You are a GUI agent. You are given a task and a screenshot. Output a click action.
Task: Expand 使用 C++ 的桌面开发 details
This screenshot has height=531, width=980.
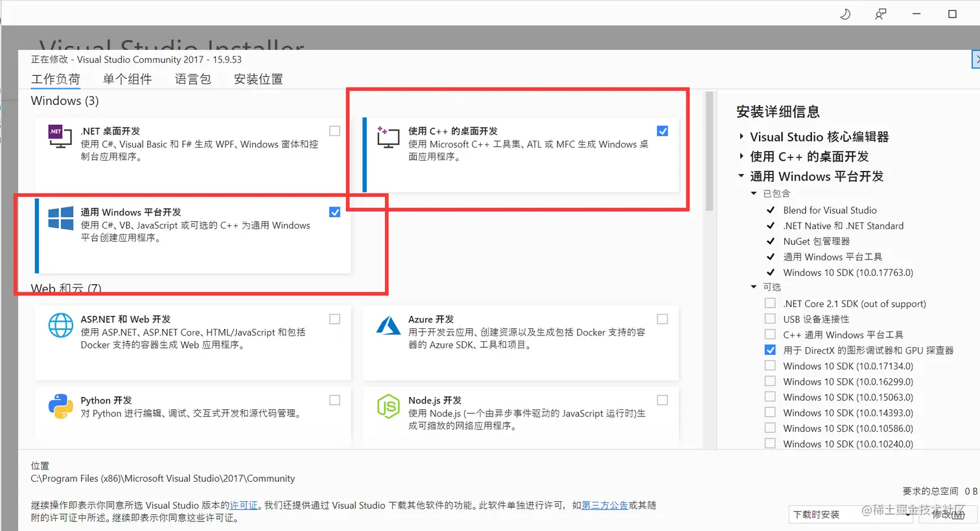tap(741, 156)
